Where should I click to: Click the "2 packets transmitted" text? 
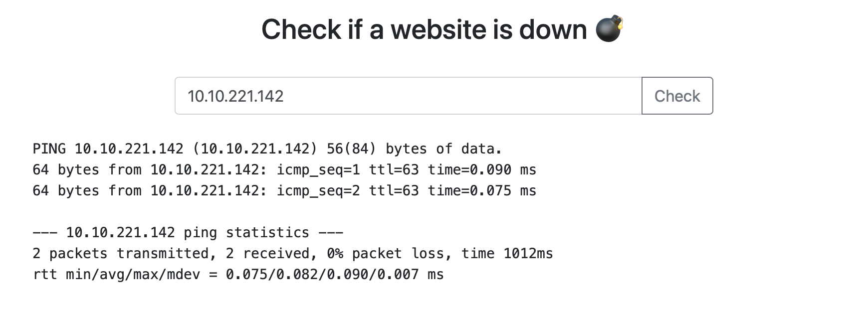click(x=121, y=254)
